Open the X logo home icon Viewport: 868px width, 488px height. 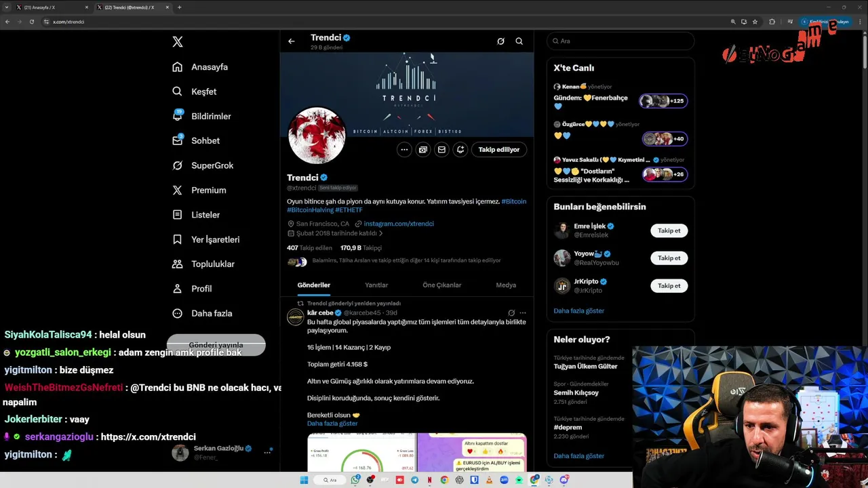[x=178, y=41]
